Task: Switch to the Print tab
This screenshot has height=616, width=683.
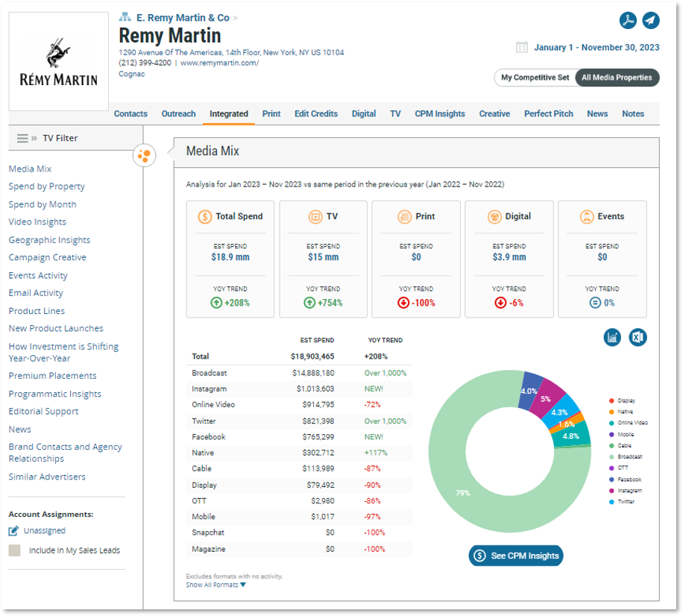Action: (x=271, y=113)
